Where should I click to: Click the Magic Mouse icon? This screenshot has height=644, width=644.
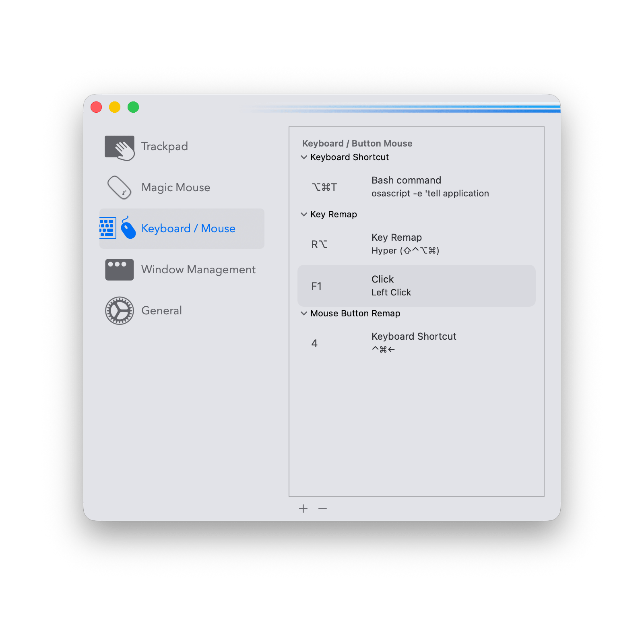coord(119,188)
